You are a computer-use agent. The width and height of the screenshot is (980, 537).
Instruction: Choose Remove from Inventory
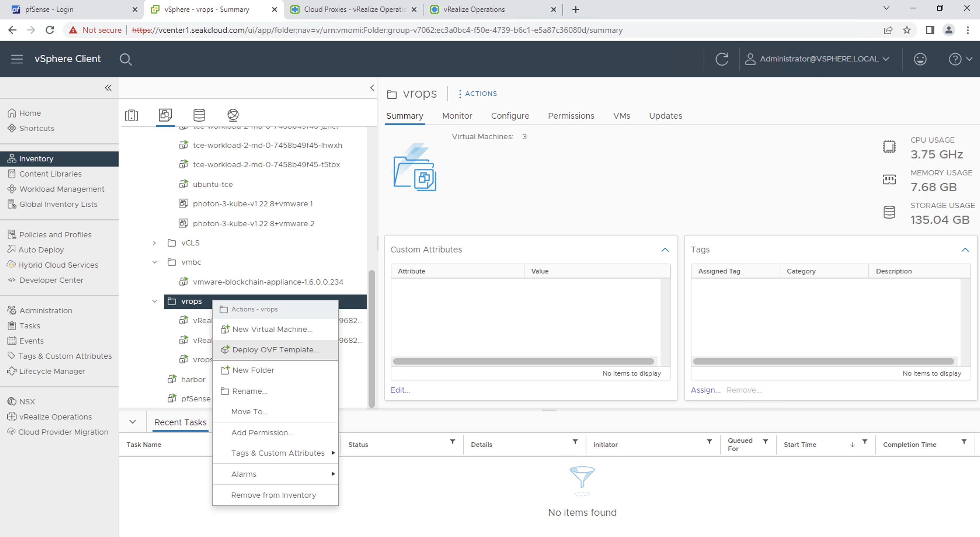[275, 495]
